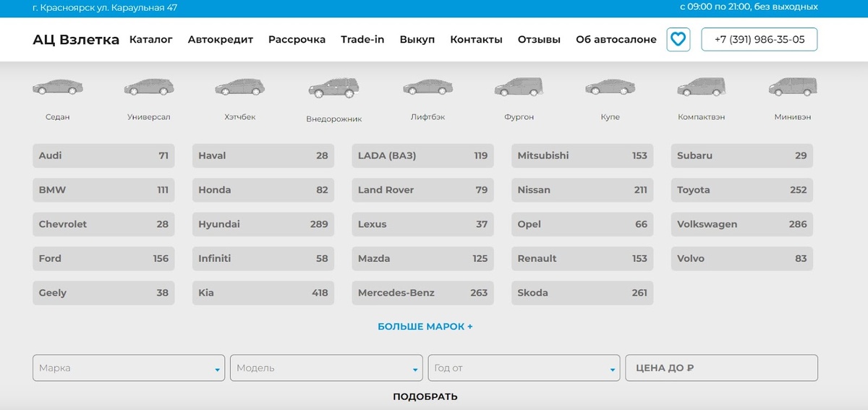Select the Фургон body type icon
868x410 pixels.
519,87
